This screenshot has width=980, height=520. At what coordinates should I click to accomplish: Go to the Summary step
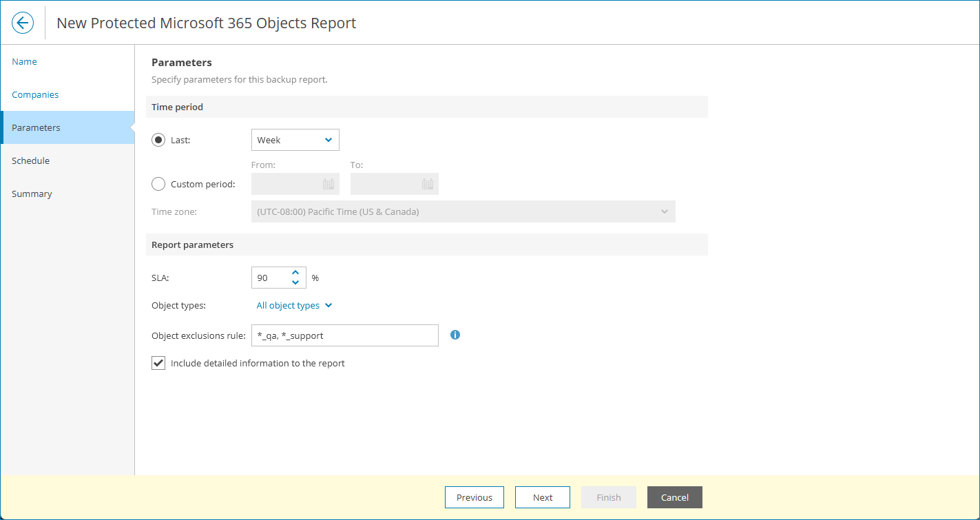32,194
